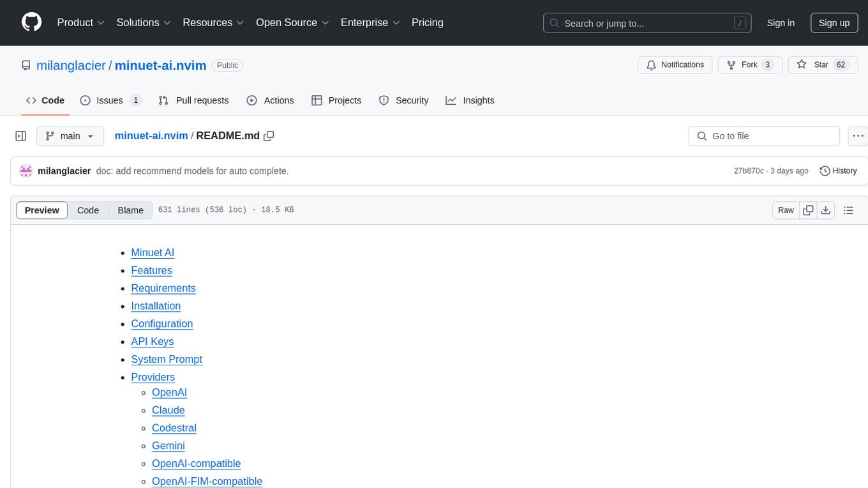Open the milanglacier owner profile

71,65
